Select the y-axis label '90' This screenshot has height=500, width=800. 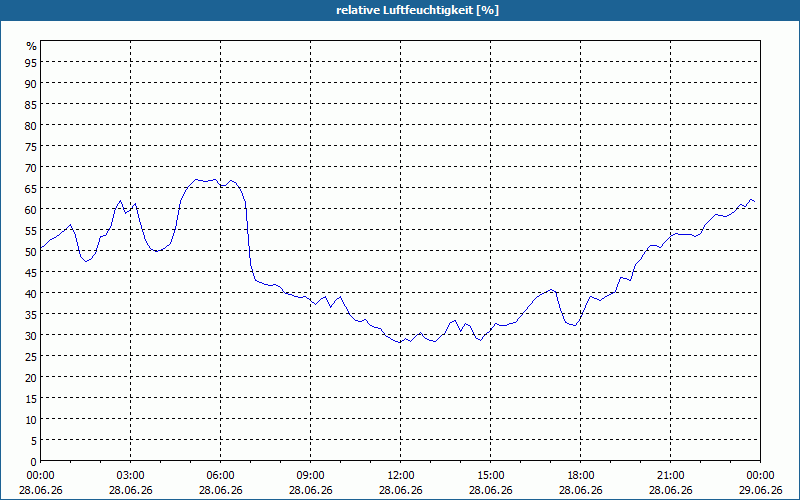31,83
